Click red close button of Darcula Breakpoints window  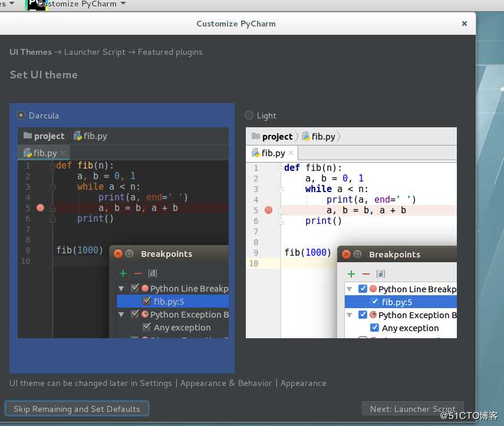pyautogui.click(x=118, y=253)
